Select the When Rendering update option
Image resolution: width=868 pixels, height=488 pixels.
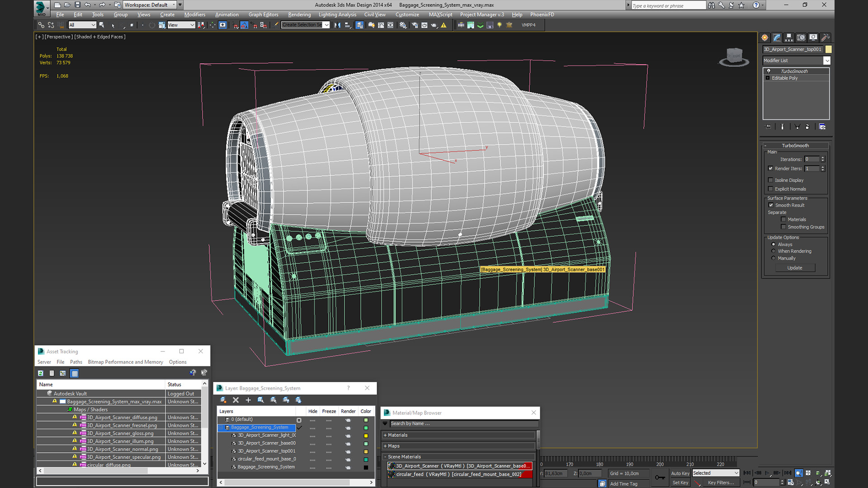pyautogui.click(x=774, y=251)
